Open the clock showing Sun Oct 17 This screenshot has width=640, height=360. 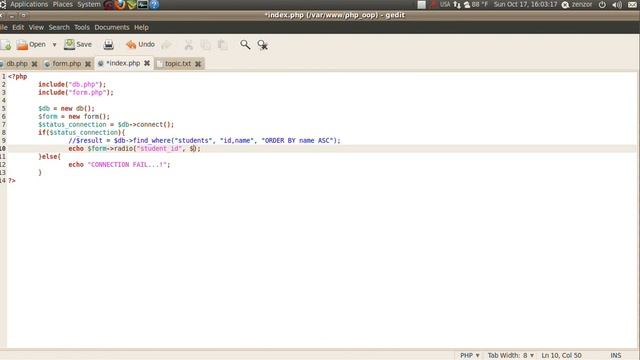[525, 4]
